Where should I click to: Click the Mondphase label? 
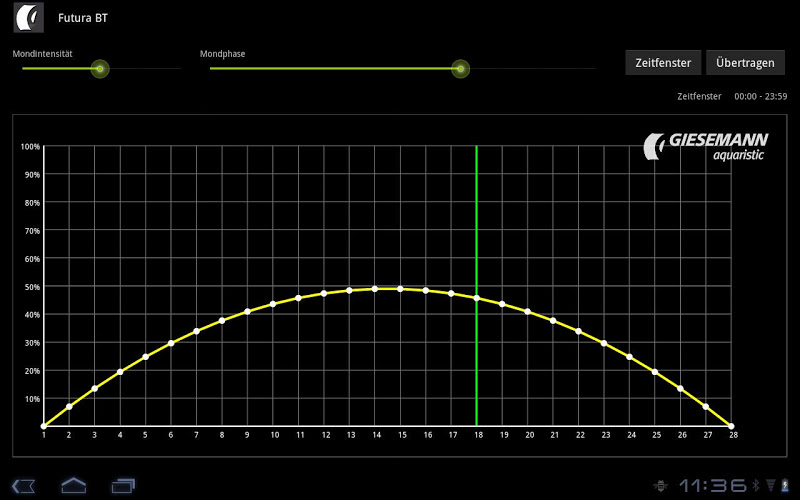[222, 54]
